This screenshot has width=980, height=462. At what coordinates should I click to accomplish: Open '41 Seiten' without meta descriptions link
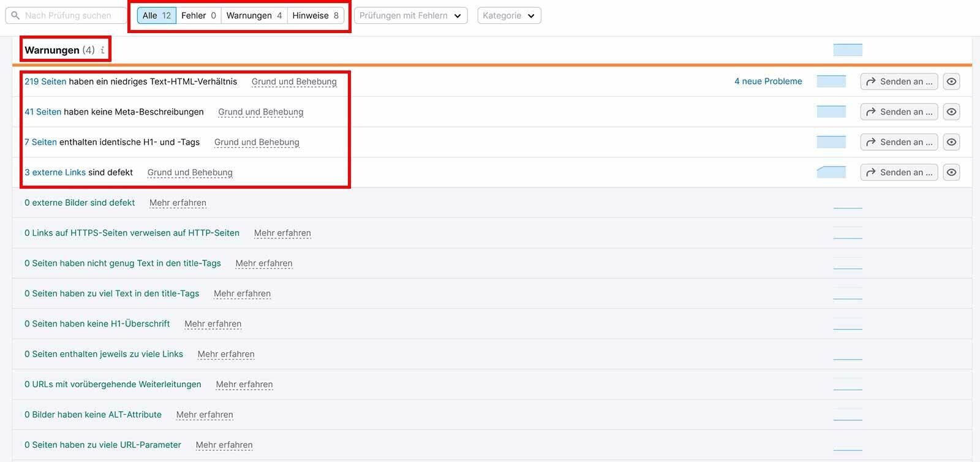(x=43, y=112)
